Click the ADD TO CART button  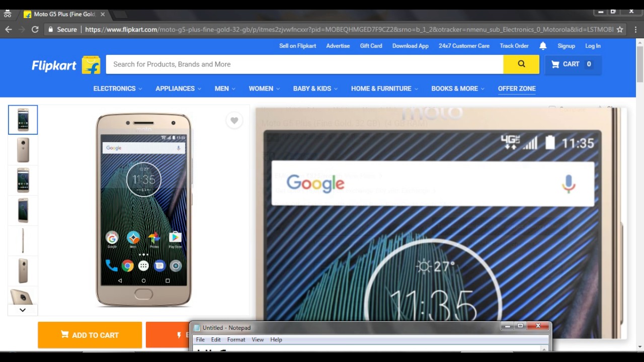point(90,335)
